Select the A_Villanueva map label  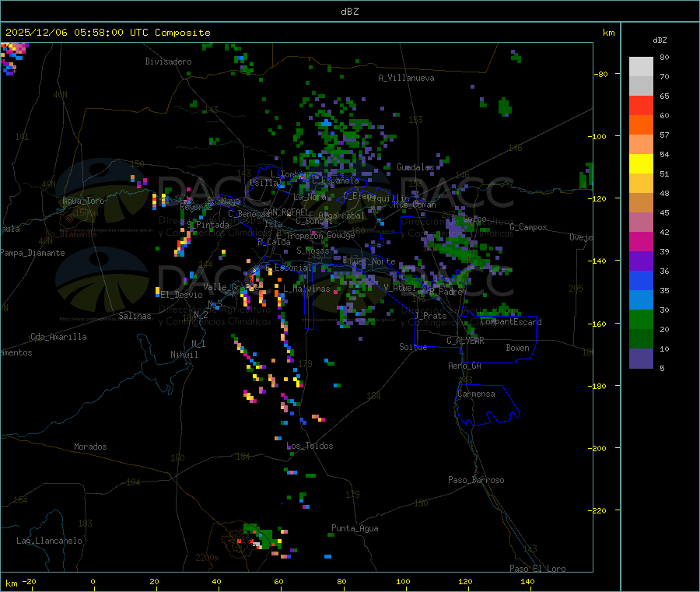click(x=406, y=78)
